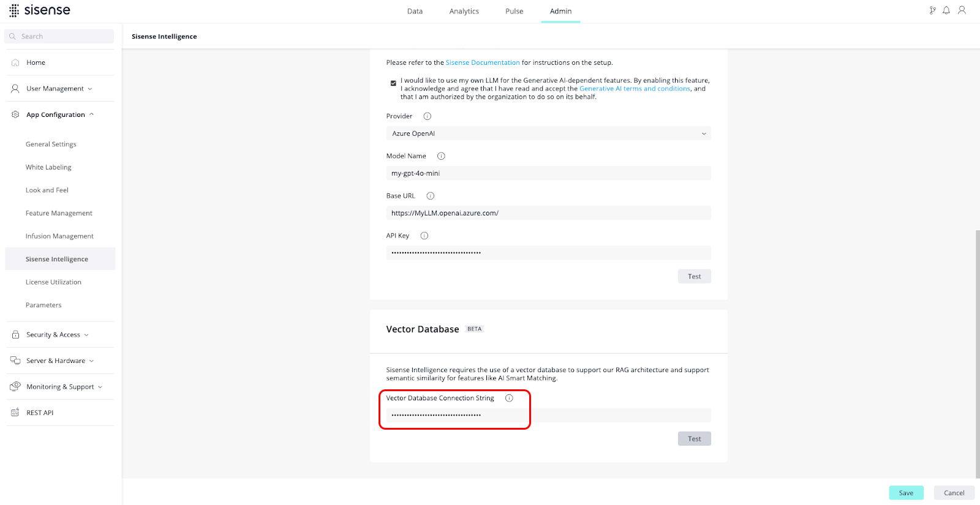Click the git branch icon in header
This screenshot has height=505, width=980.
pos(932,10)
